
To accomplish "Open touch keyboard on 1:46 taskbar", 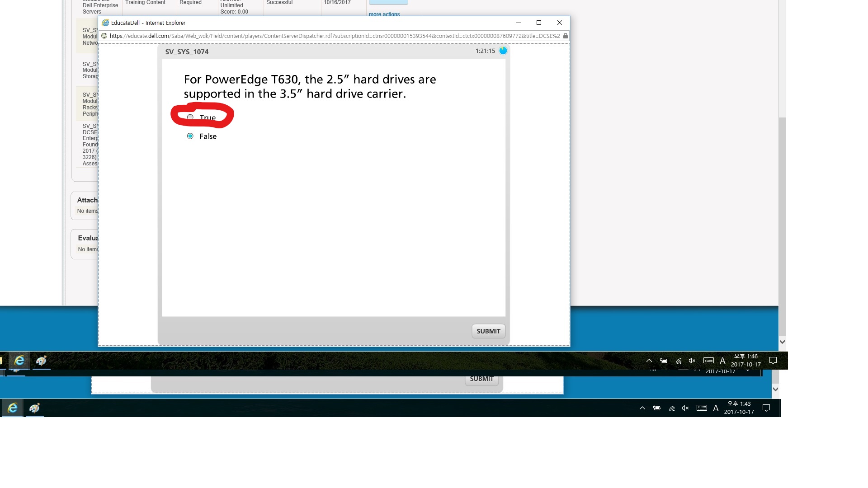I will (x=708, y=361).
